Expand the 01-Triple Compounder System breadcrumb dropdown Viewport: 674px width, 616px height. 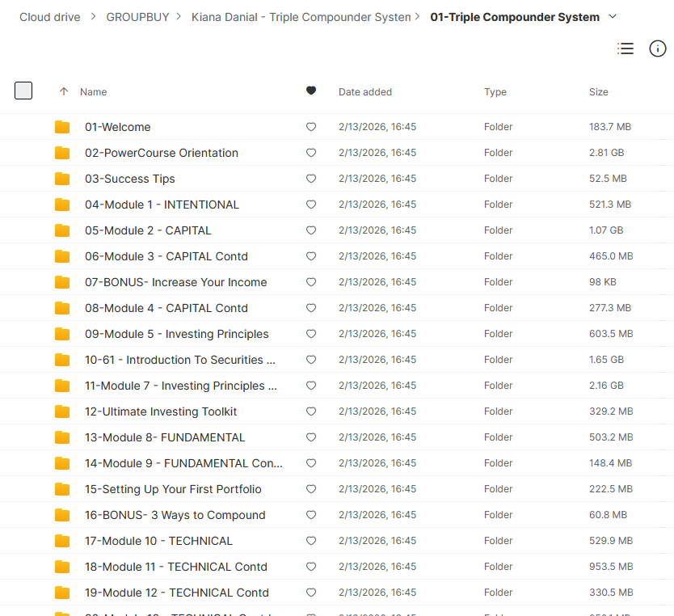click(612, 17)
